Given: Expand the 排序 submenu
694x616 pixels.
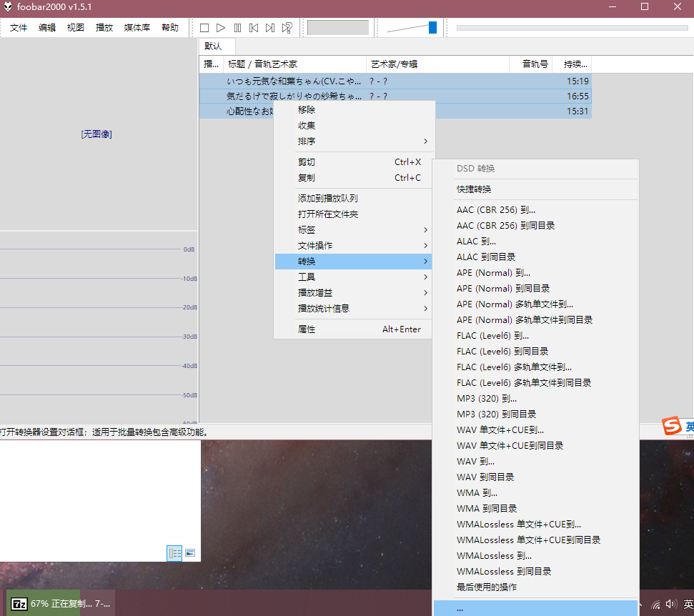Looking at the screenshot, I should tap(353, 141).
